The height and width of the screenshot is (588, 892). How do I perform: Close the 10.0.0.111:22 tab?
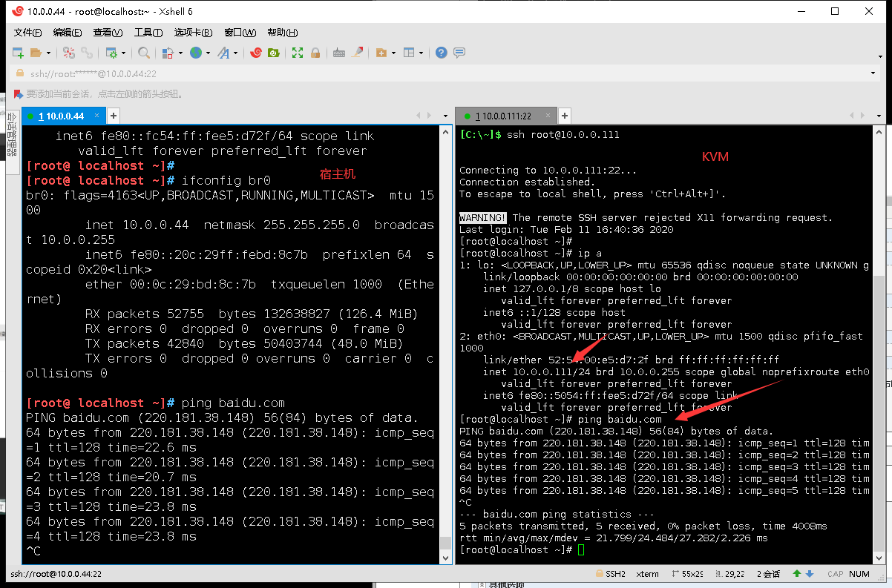tap(549, 116)
